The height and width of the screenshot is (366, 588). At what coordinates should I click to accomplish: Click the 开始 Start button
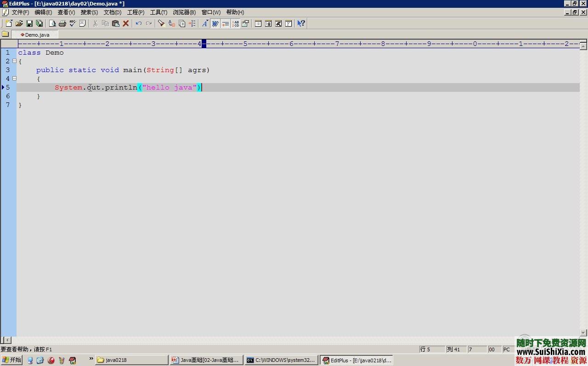(11, 360)
